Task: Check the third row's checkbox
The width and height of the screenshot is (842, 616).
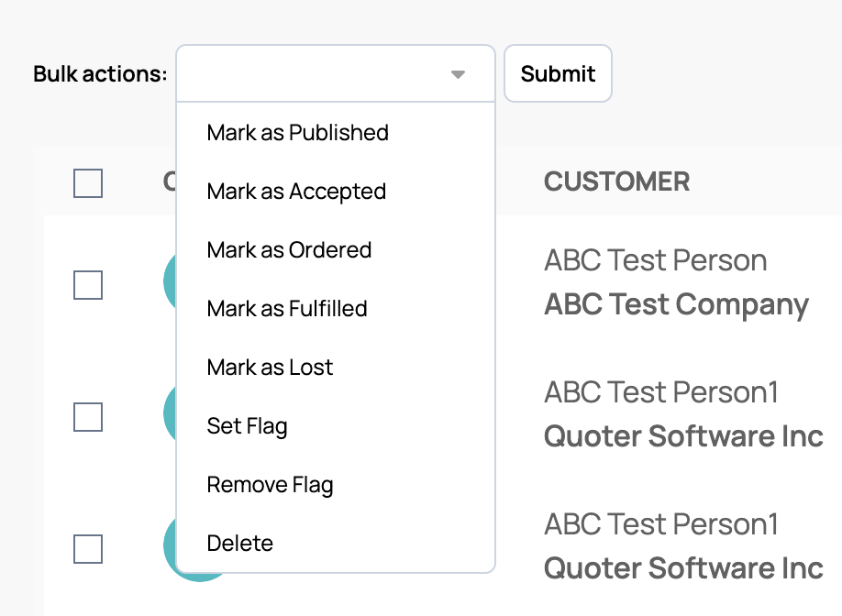Action: point(88,549)
